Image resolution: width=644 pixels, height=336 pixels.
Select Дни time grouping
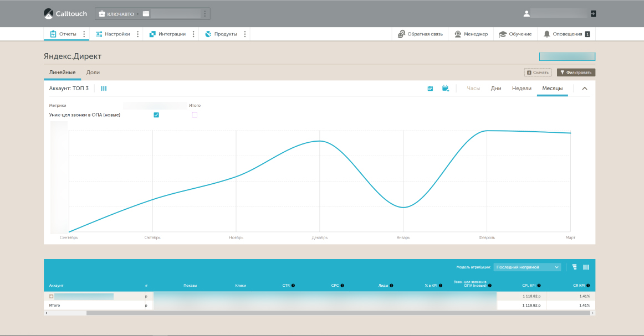[495, 88]
